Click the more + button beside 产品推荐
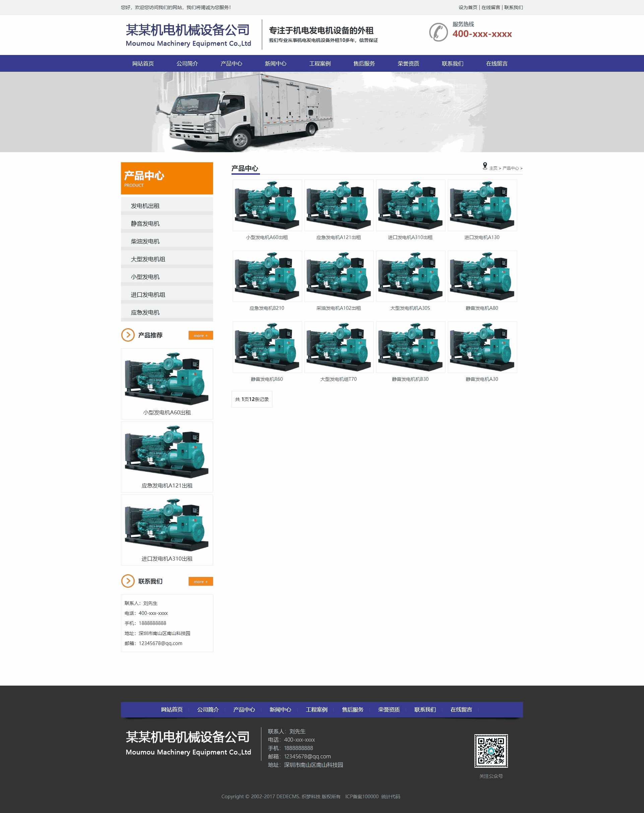Screen dimensions: 644x813 [x=200, y=335]
